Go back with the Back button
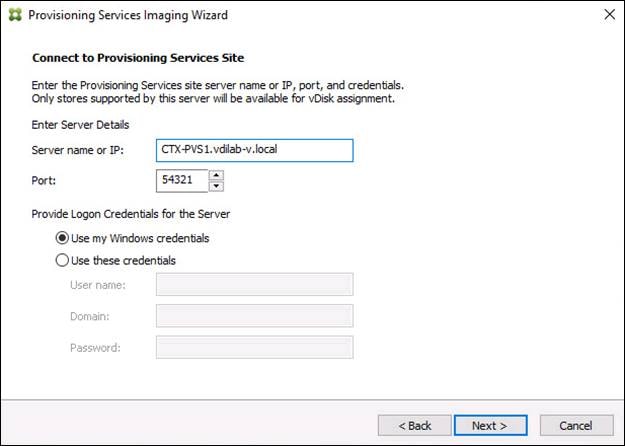Screen dimensions: 625x446 (x=414, y=425)
